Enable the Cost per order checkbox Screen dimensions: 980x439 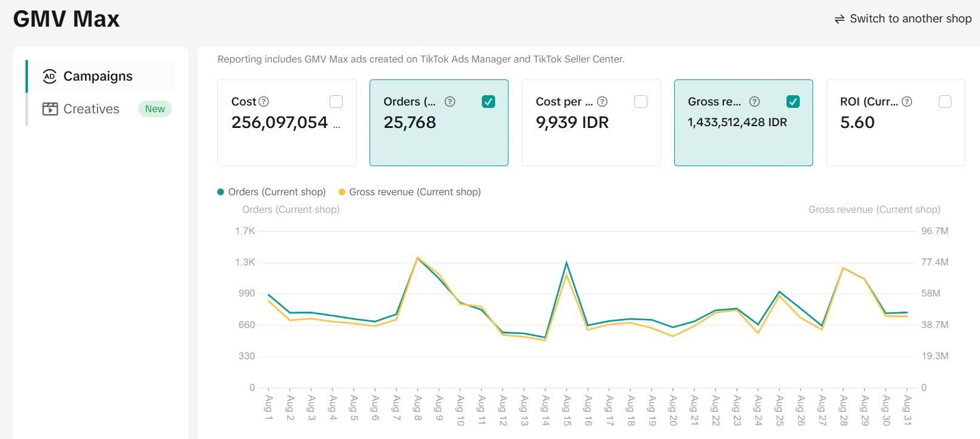[641, 102]
